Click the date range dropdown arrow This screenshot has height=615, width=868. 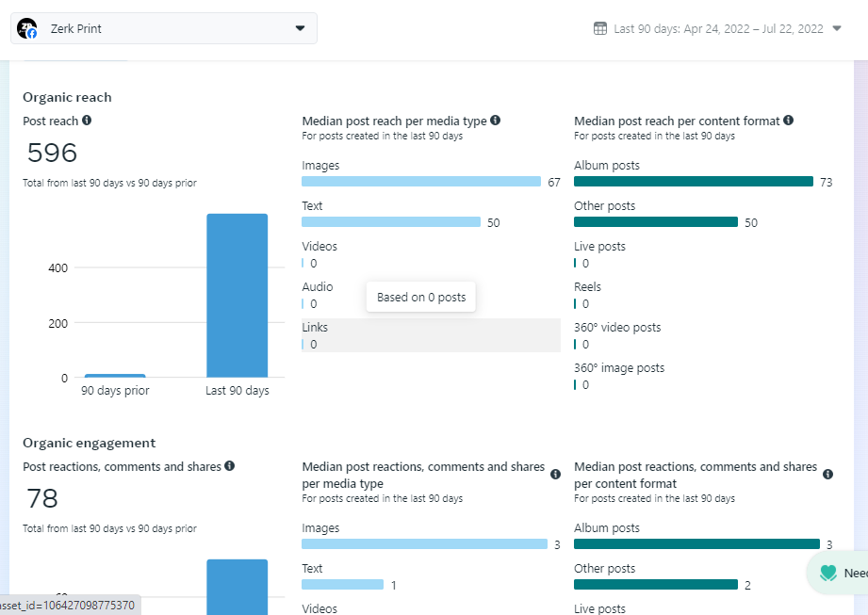coord(837,28)
